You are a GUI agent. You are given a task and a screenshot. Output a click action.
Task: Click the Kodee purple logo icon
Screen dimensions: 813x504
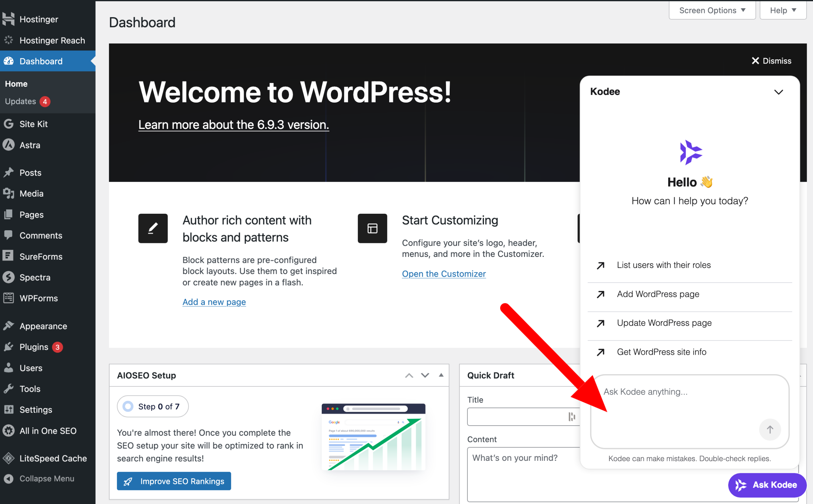pyautogui.click(x=691, y=152)
